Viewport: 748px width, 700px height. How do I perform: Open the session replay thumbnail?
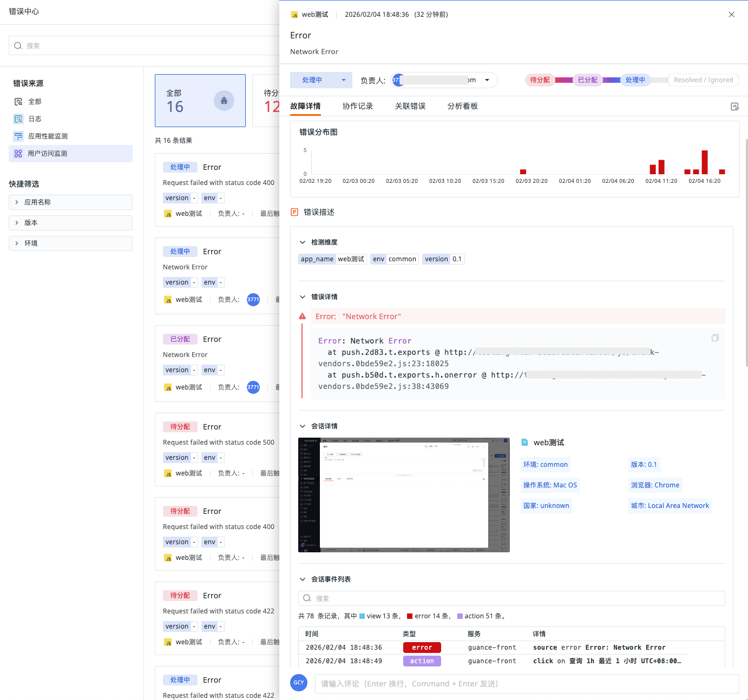(x=404, y=495)
